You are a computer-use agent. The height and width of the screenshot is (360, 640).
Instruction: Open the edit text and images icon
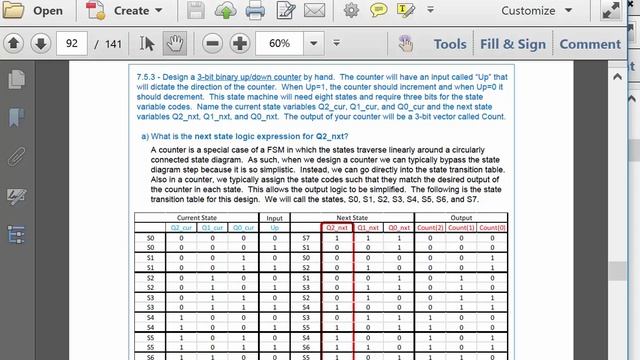[x=285, y=11]
